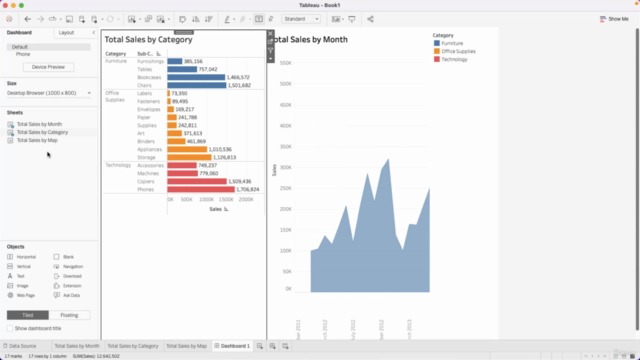This screenshot has height=360, width=640.
Task: Click the Sub-Category header sort icon
Action: [159, 54]
